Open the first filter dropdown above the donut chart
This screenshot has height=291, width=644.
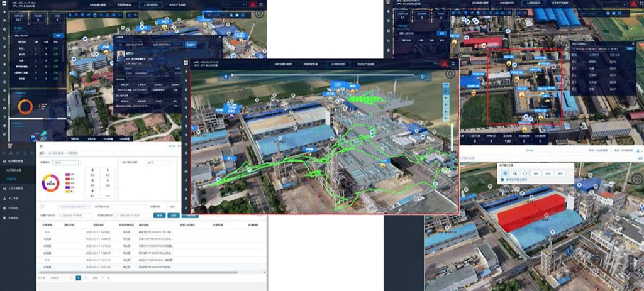click(x=65, y=163)
